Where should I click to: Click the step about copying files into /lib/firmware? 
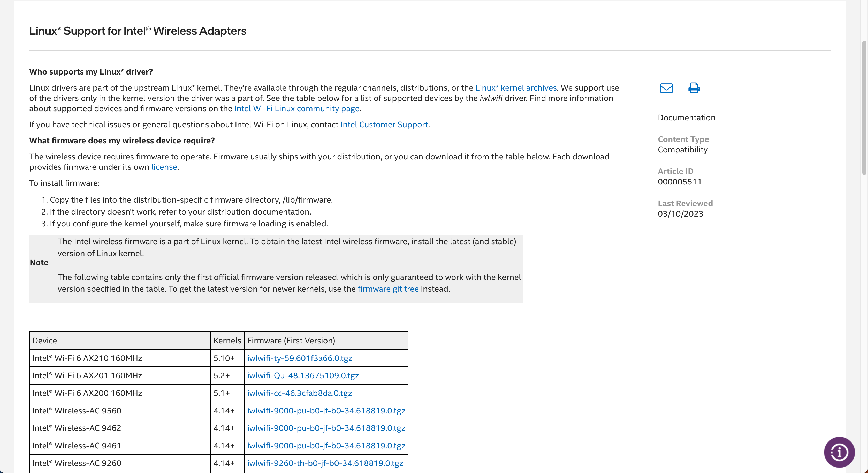(x=191, y=200)
